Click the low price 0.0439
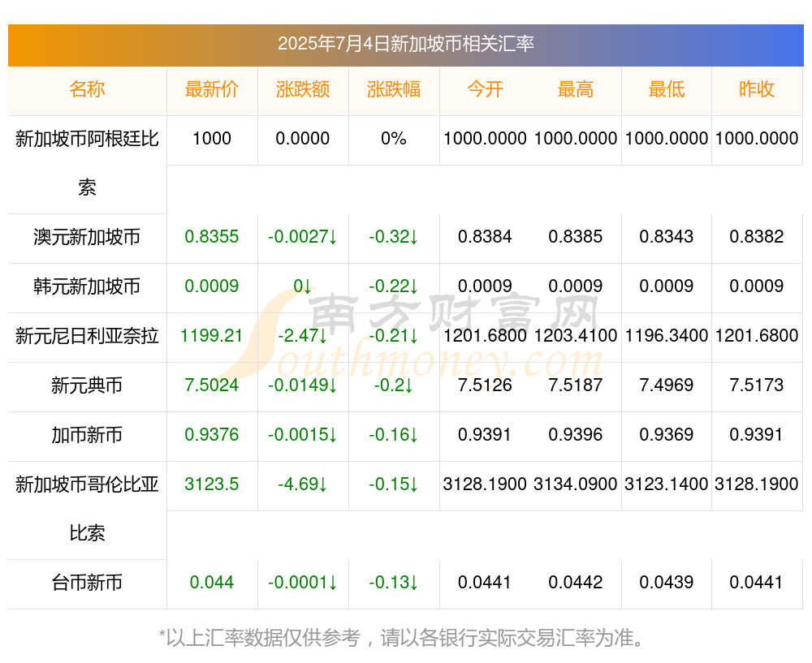The width and height of the screenshot is (812, 663). point(667,583)
